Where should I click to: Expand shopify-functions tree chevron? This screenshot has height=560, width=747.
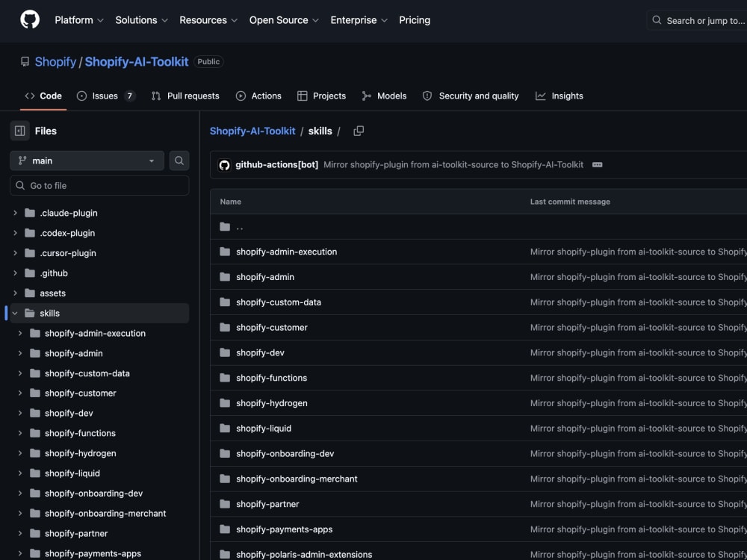pos(20,433)
